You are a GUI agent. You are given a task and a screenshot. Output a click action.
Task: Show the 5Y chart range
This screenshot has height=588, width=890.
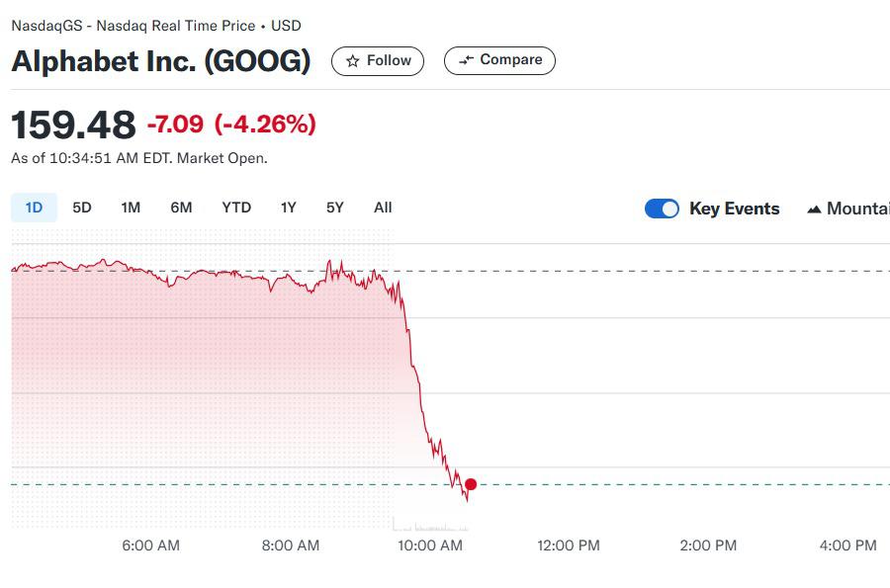(335, 208)
